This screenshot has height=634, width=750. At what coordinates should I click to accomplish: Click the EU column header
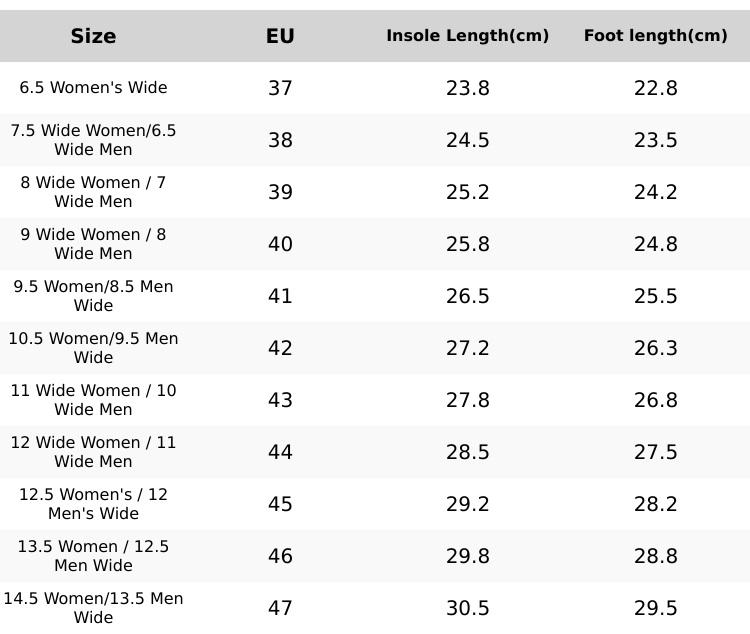280,36
